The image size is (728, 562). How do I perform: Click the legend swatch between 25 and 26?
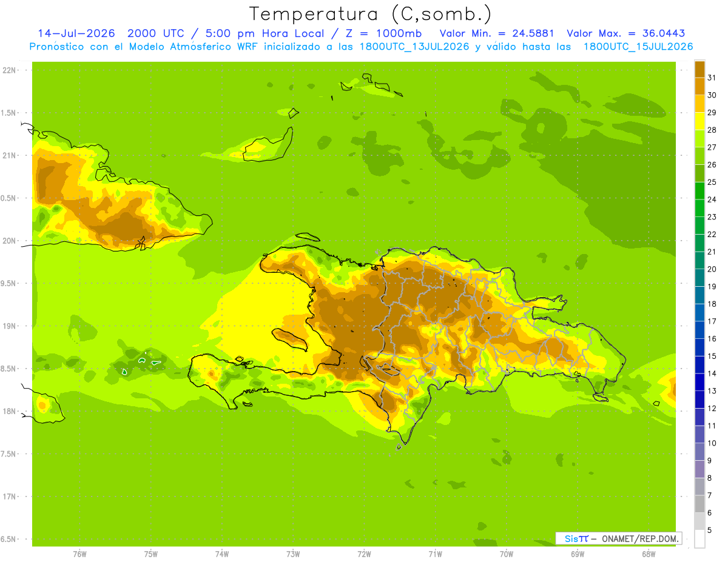point(699,173)
